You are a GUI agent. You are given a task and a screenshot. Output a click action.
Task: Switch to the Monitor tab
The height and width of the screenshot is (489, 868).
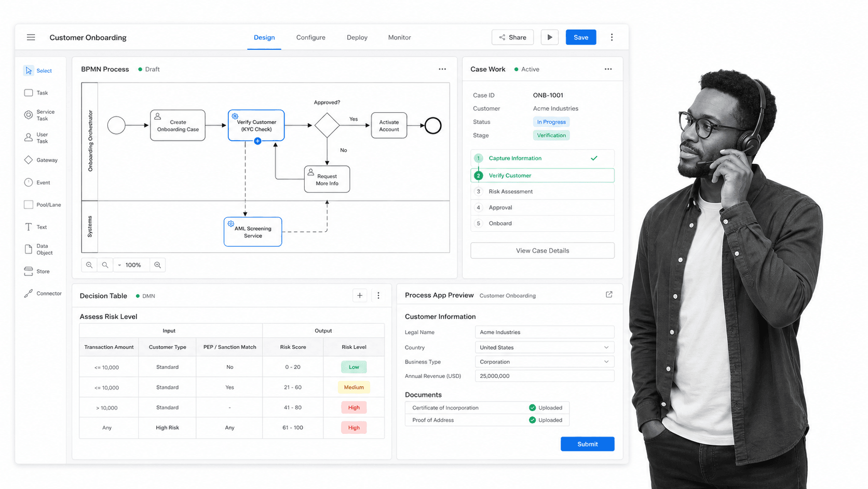(399, 37)
